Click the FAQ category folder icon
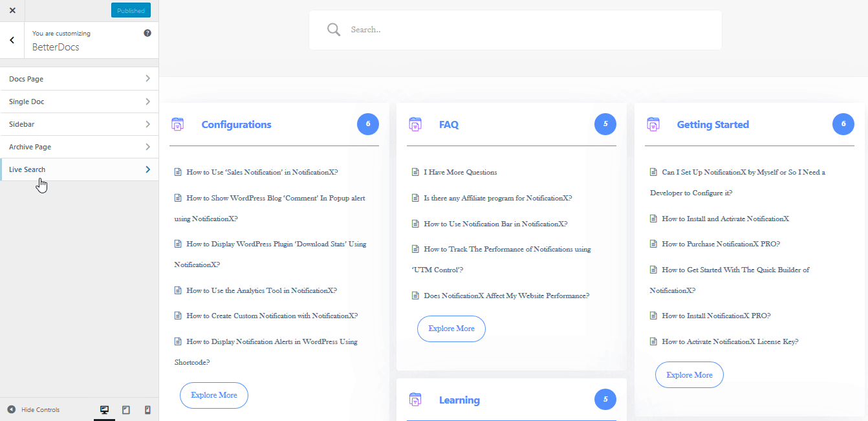 [415, 124]
